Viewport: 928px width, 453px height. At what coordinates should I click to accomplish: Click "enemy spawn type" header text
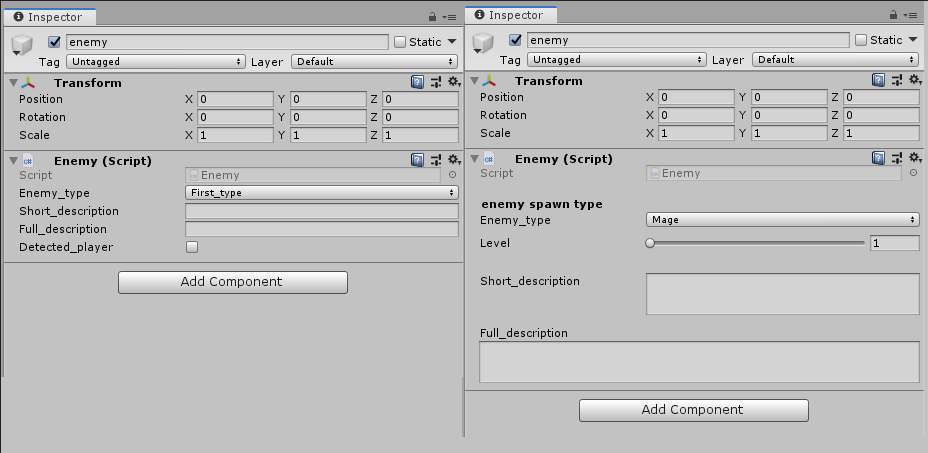(x=542, y=204)
